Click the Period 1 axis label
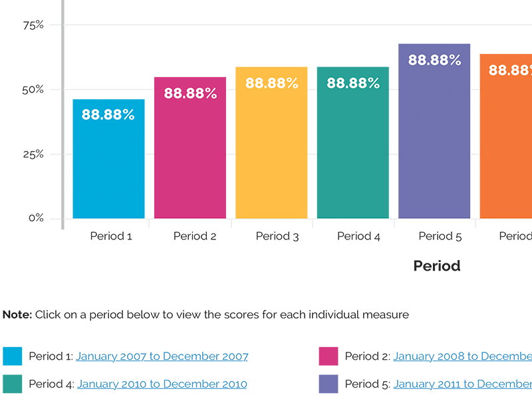532x399 pixels. click(x=111, y=236)
